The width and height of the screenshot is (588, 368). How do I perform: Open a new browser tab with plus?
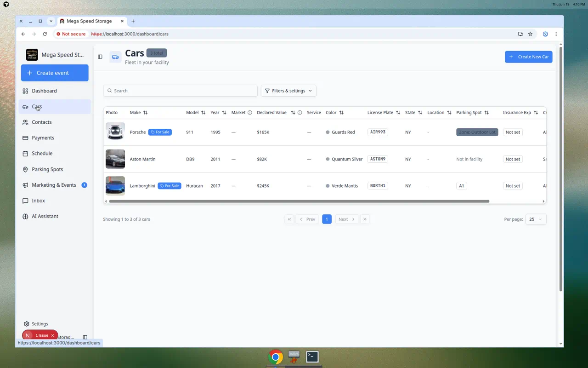point(133,21)
